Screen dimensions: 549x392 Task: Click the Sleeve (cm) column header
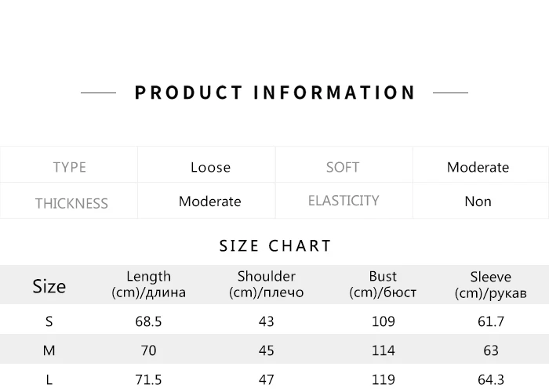pyautogui.click(x=490, y=285)
